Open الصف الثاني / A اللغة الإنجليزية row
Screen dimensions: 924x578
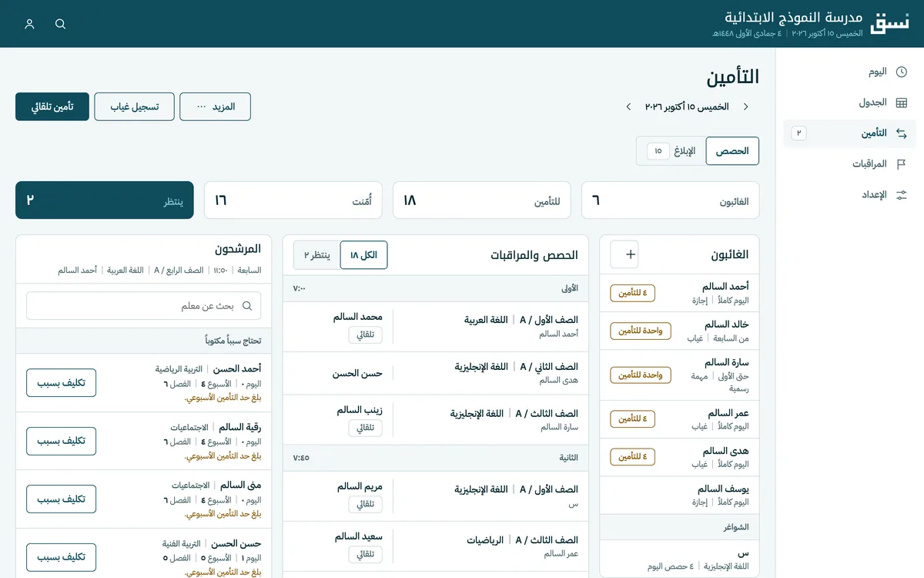click(x=436, y=373)
